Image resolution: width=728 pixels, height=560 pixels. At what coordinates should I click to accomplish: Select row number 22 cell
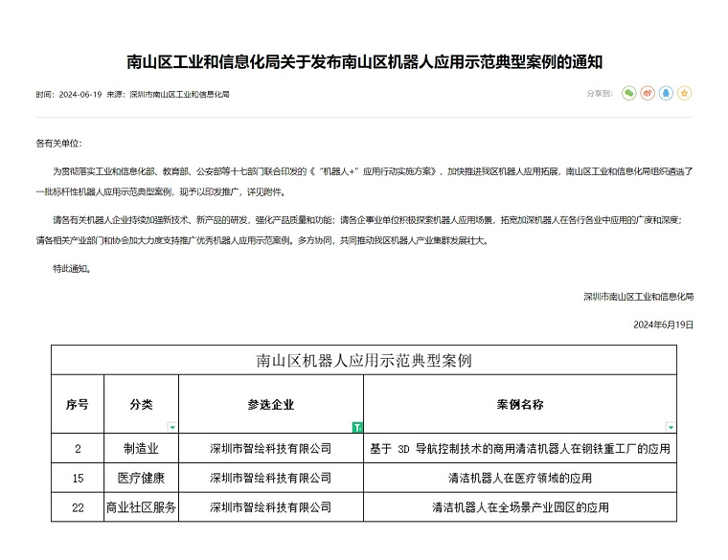click(x=78, y=507)
